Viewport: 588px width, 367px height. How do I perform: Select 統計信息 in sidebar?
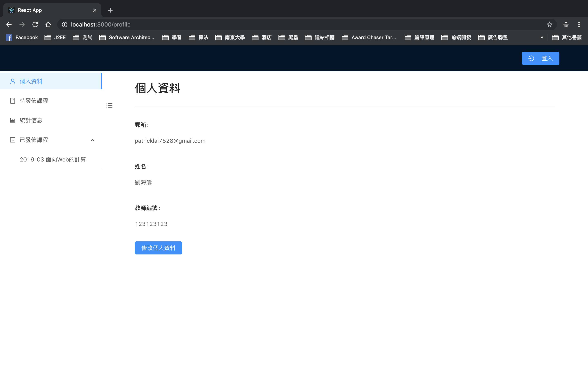pos(31,120)
